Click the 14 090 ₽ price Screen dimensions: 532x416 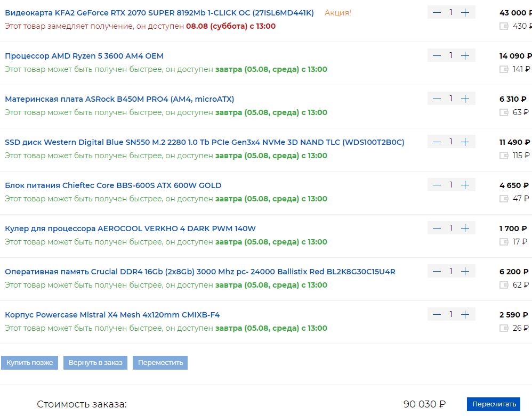point(515,56)
